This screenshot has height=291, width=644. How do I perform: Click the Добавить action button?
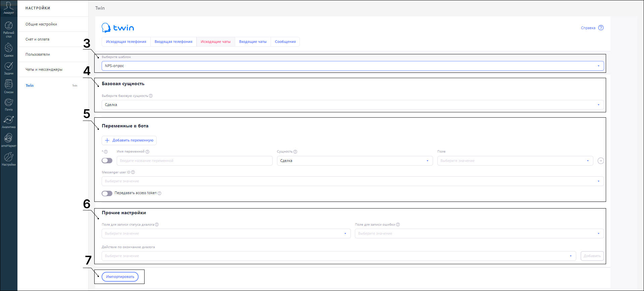[x=592, y=256]
